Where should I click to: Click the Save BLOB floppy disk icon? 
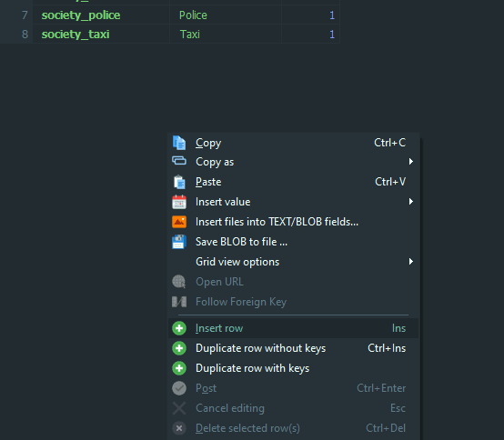[x=179, y=242]
